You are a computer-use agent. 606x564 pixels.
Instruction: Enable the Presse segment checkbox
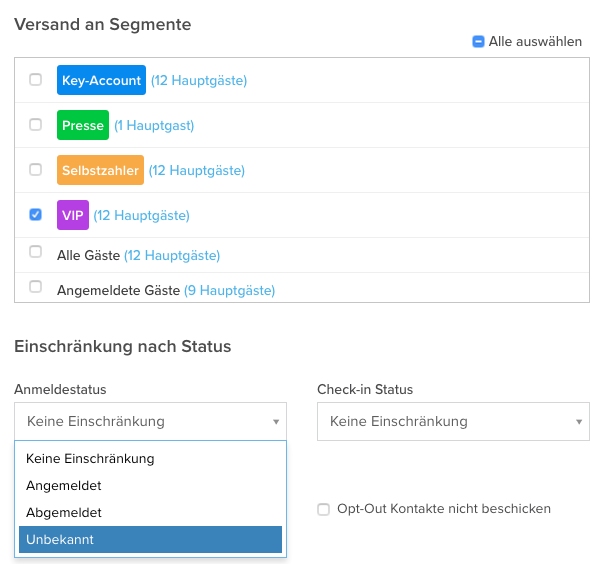point(36,125)
